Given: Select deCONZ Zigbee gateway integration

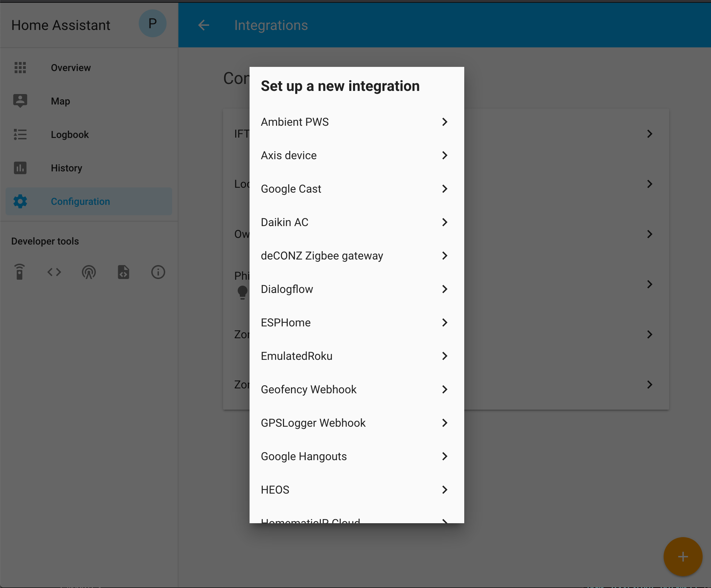Looking at the screenshot, I should tap(322, 256).
